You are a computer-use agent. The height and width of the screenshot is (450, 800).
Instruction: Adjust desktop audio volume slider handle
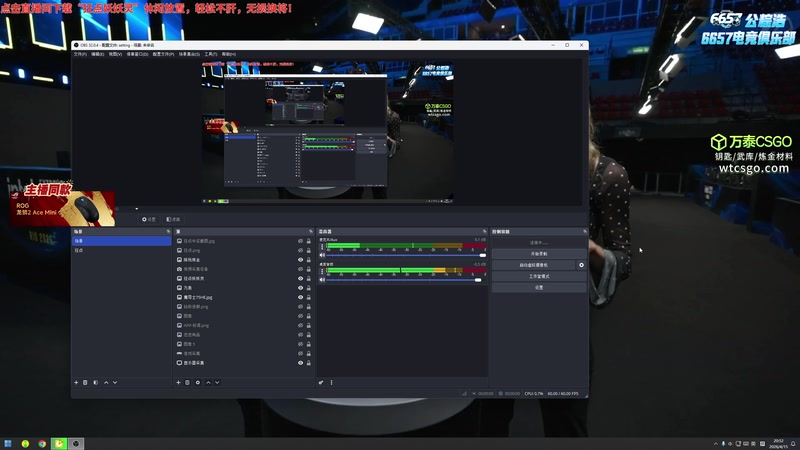coord(478,280)
